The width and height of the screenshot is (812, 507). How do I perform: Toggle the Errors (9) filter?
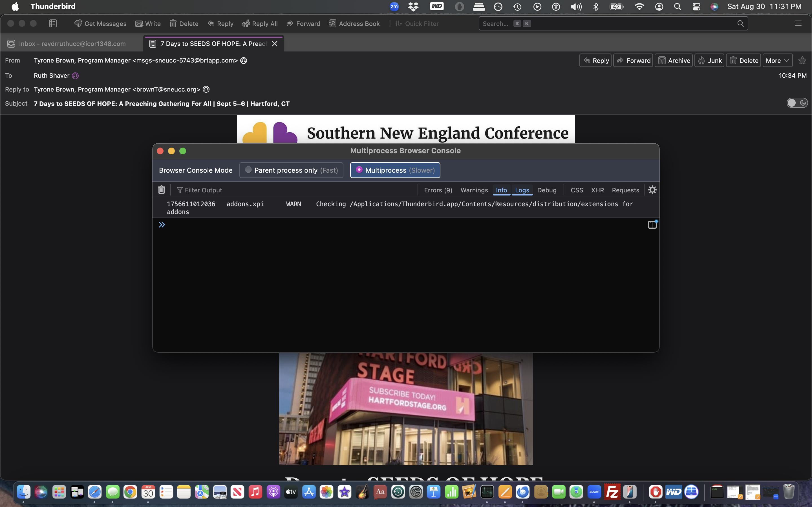click(438, 190)
